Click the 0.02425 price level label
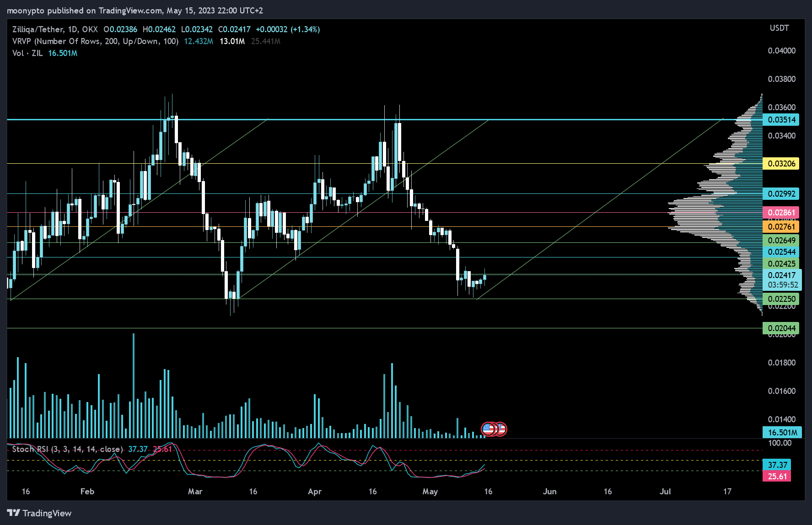The width and height of the screenshot is (812, 525). point(781,264)
